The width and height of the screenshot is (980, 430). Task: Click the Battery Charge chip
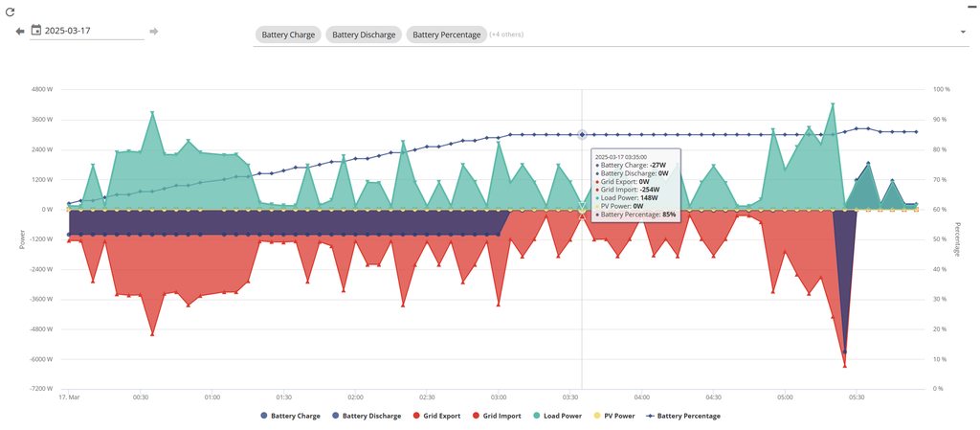tap(288, 34)
